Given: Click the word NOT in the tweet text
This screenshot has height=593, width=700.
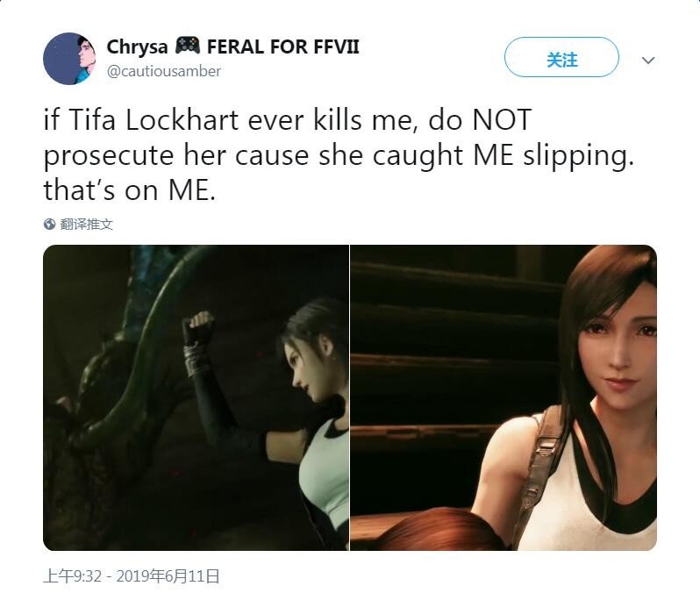Looking at the screenshot, I should [x=502, y=119].
